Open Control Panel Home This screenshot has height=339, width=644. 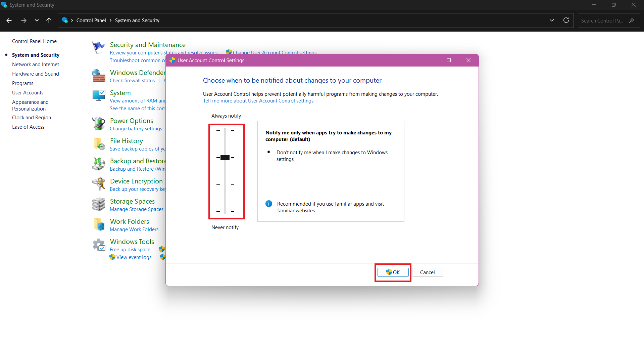point(34,41)
